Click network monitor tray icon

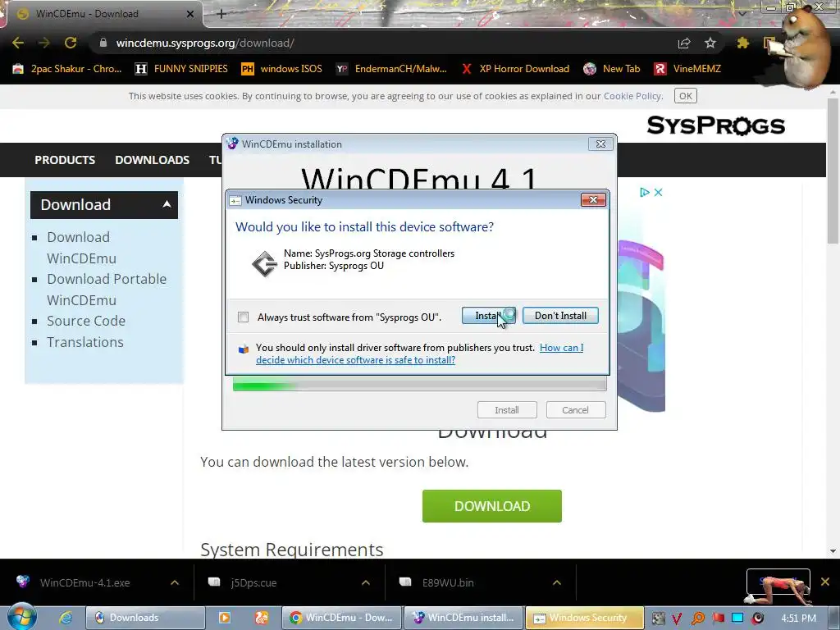click(x=737, y=619)
